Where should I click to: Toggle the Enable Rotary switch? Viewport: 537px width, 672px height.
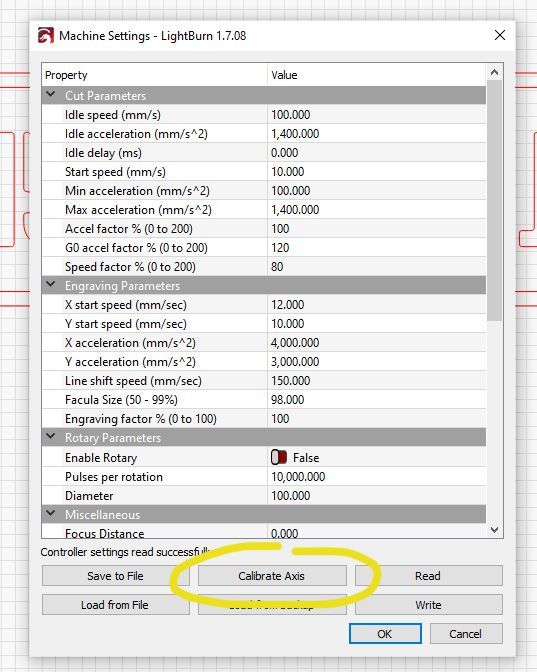coord(279,457)
